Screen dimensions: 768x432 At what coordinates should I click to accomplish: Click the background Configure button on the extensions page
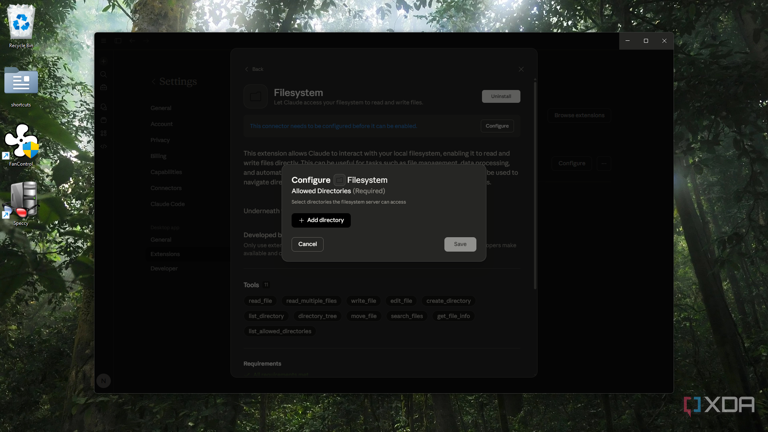(x=572, y=163)
